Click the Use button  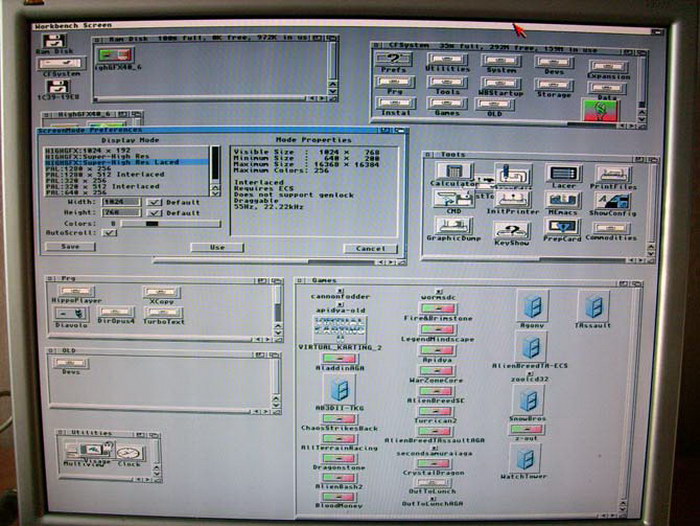pyautogui.click(x=217, y=247)
